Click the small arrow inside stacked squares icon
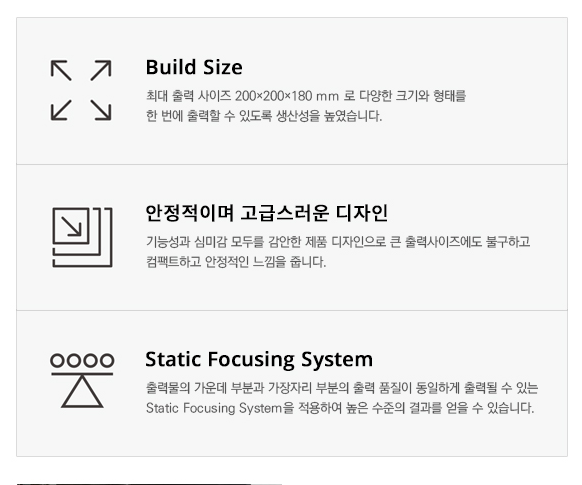 coord(71,226)
